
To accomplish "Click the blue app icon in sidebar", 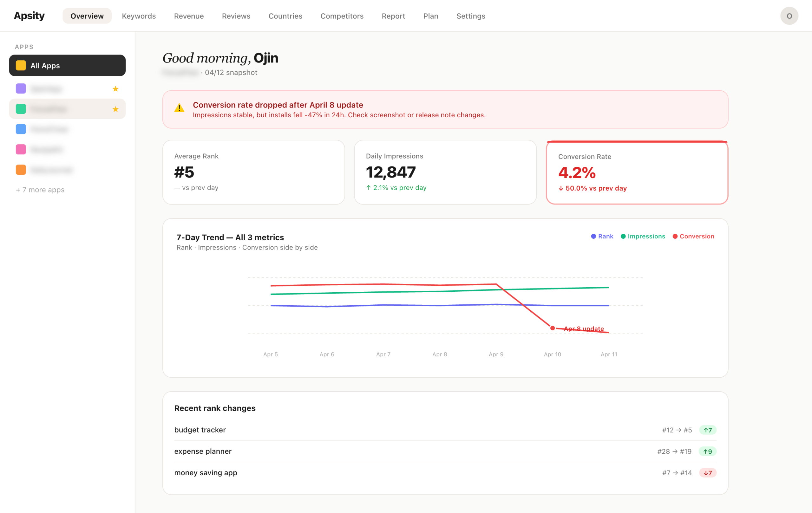I will (x=21, y=129).
